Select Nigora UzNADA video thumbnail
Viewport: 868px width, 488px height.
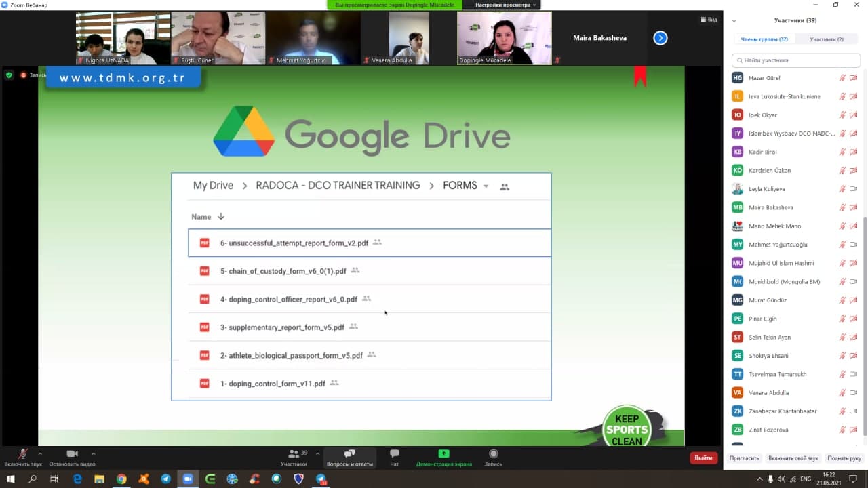pyautogui.click(x=123, y=38)
